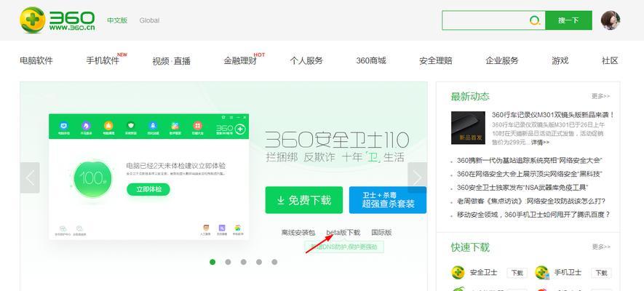Screen dimensions: 644x291
Task: Click the 快速下载 section heading
Action: coord(470,247)
